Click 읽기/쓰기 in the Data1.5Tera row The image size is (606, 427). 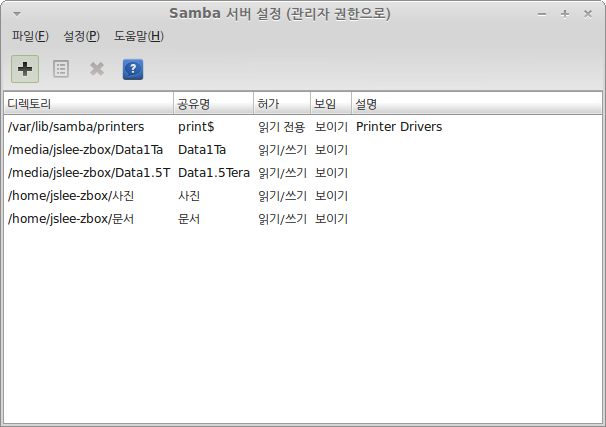click(283, 173)
